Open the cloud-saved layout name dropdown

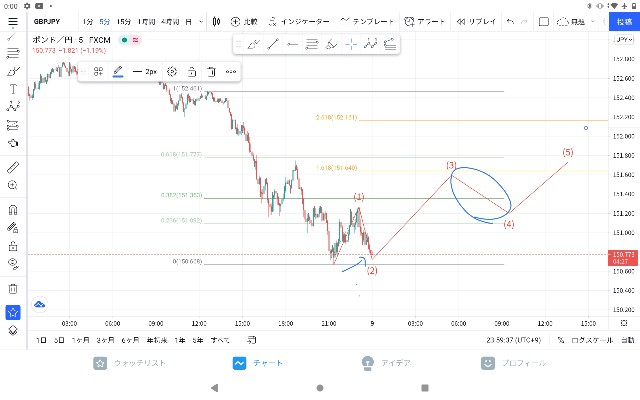pos(576,22)
